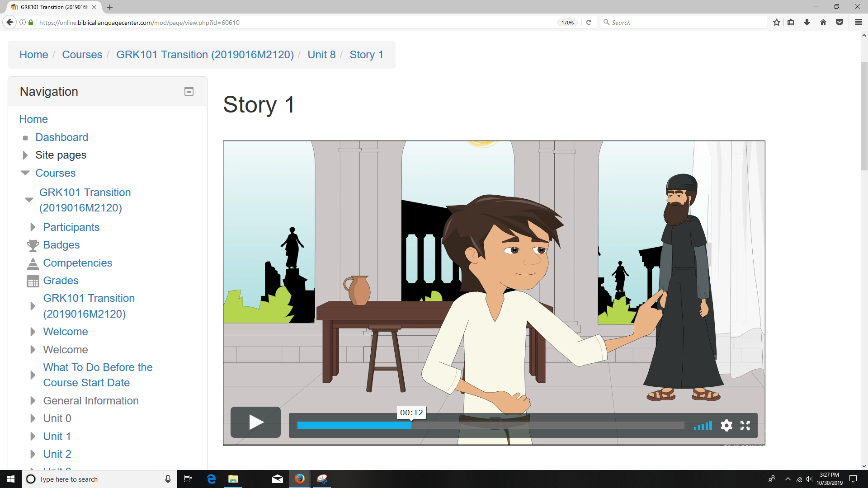This screenshot has width=868, height=488.
Task: Expand the Site pages node
Action: [x=25, y=155]
